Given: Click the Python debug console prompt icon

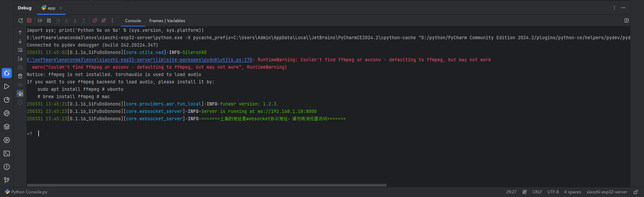Looking at the screenshot, I should [x=20, y=93].
